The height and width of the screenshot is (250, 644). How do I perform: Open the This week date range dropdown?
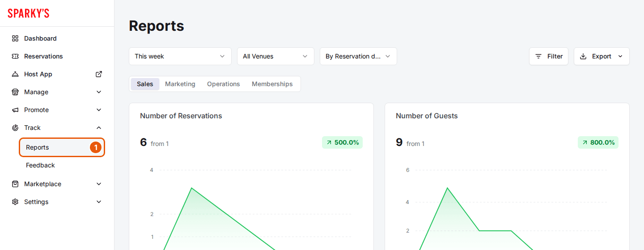click(x=180, y=56)
